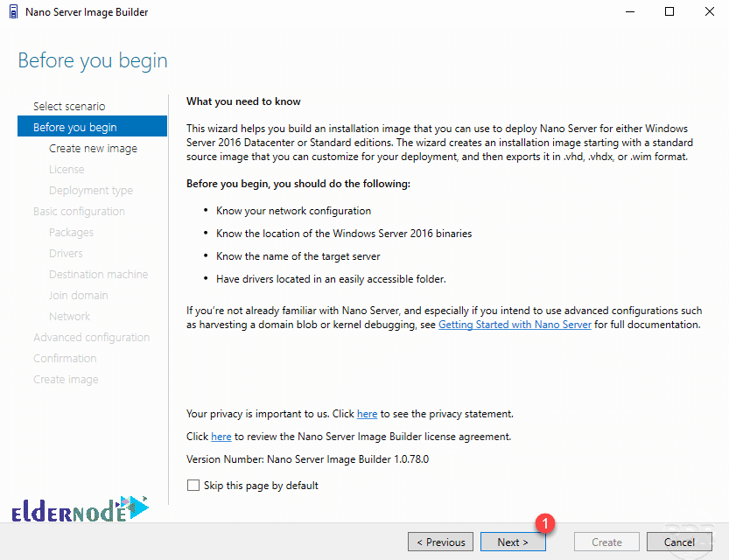729x560 pixels.
Task: Click the Version Number 1.0.78.0 text
Action: pyautogui.click(x=307, y=459)
